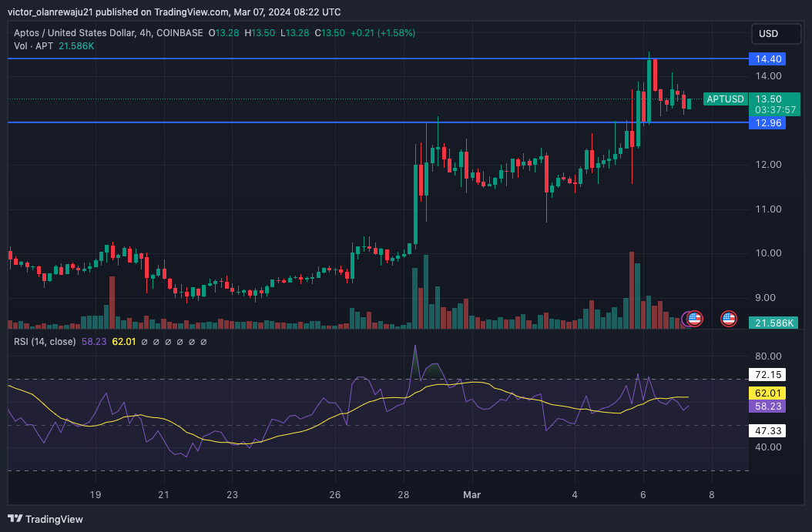Open the USD currency selector
This screenshot has height=532, width=812.
(x=777, y=34)
